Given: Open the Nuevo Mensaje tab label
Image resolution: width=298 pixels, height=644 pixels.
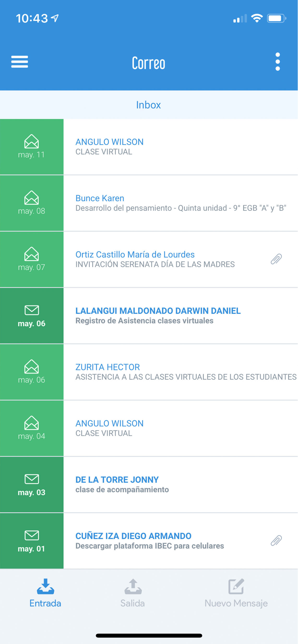Looking at the screenshot, I should click(236, 603).
